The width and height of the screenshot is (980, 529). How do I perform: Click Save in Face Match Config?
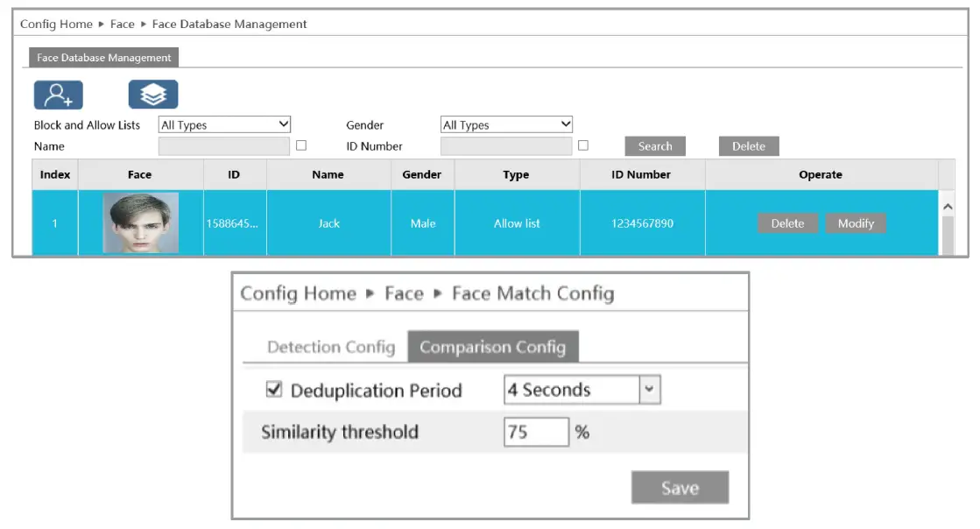pyautogui.click(x=680, y=488)
